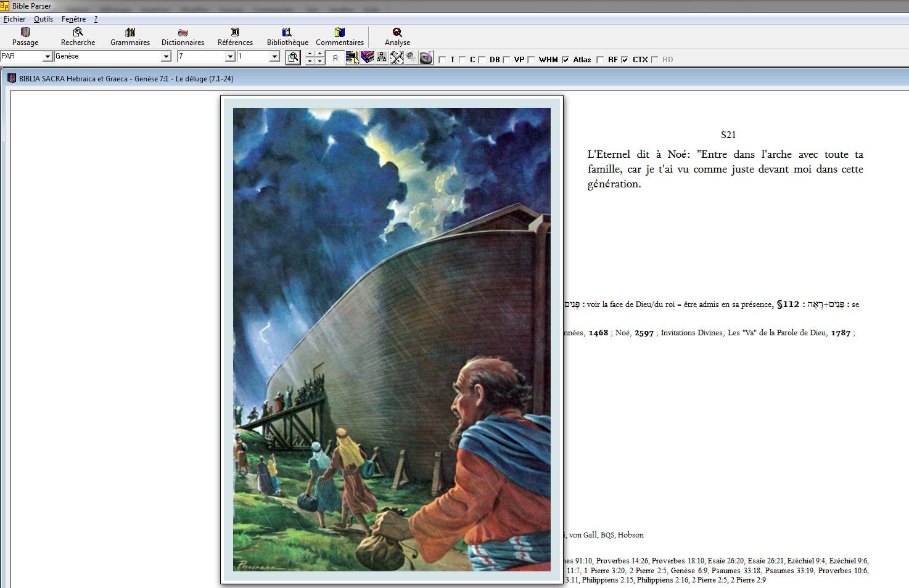909x588 pixels.
Task: Click the stacked books icon
Action: [x=368, y=57]
